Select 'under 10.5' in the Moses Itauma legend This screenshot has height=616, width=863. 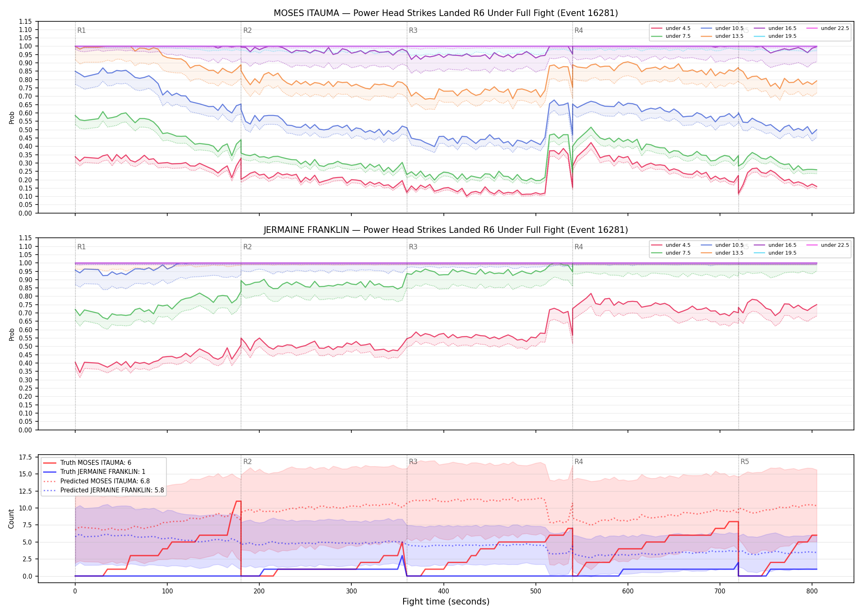[x=722, y=28]
